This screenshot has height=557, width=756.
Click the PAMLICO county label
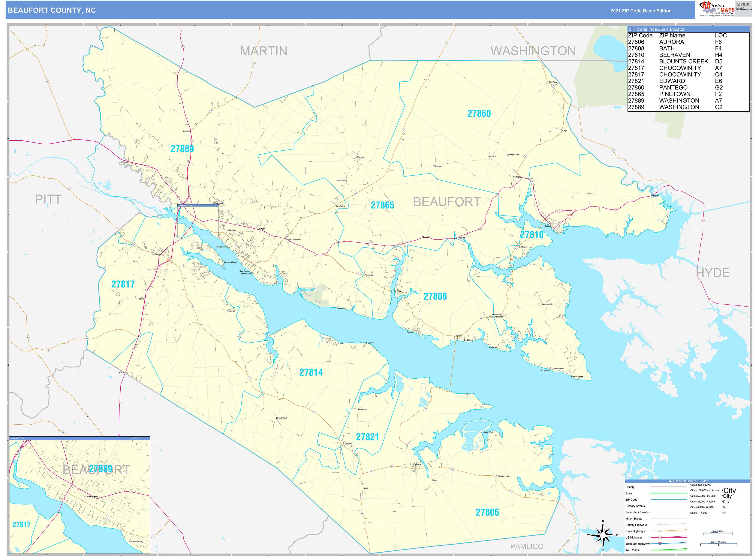[527, 547]
